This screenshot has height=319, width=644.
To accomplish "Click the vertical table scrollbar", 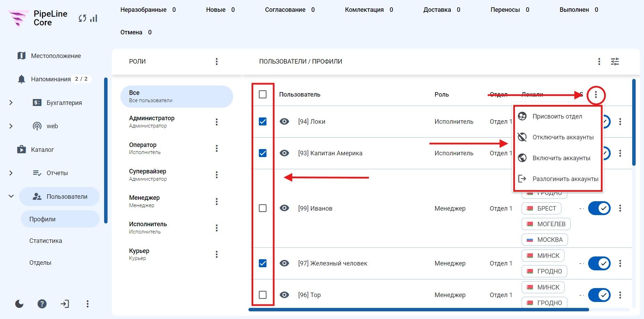I will pos(634,122).
